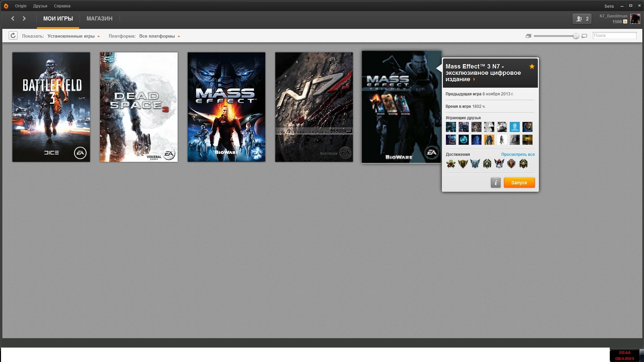
Task: Open the Установленные игры filter dropdown
Action: 74,36
